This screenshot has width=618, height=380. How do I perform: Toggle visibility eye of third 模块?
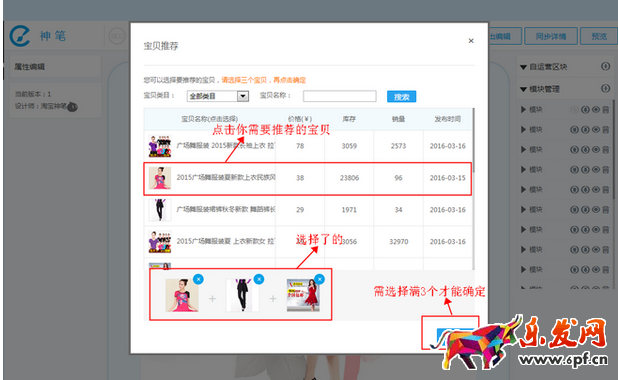[x=596, y=149]
